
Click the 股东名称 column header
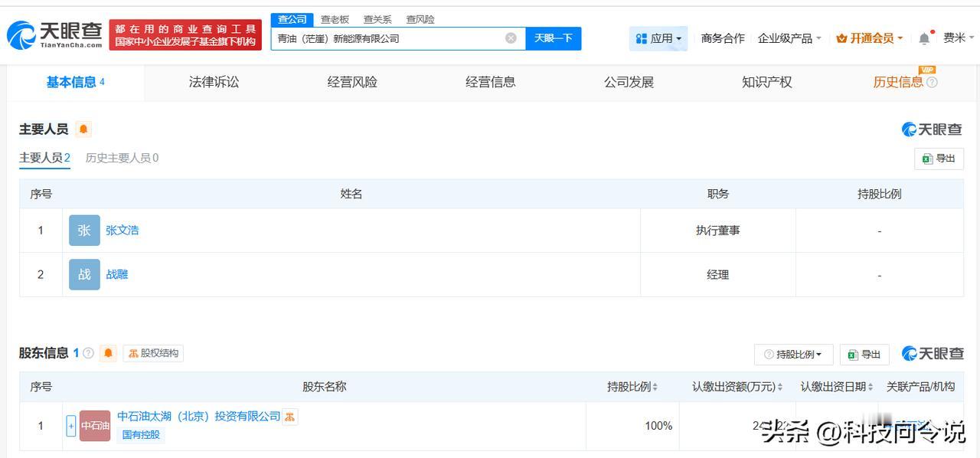(x=325, y=387)
